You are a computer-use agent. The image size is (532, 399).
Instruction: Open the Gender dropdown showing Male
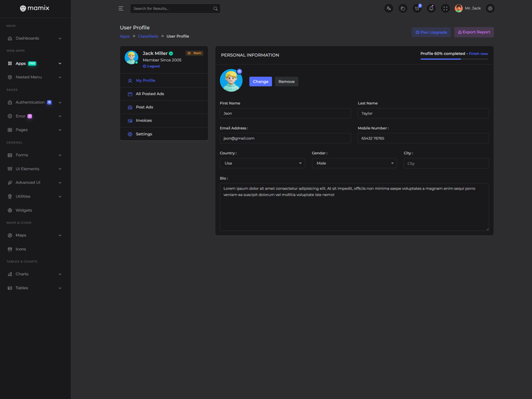(354, 163)
